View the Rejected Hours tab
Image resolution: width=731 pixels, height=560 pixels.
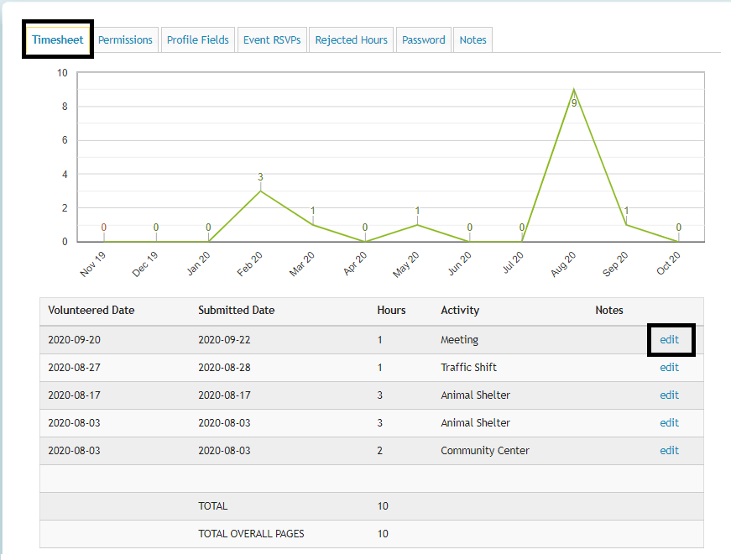[351, 40]
